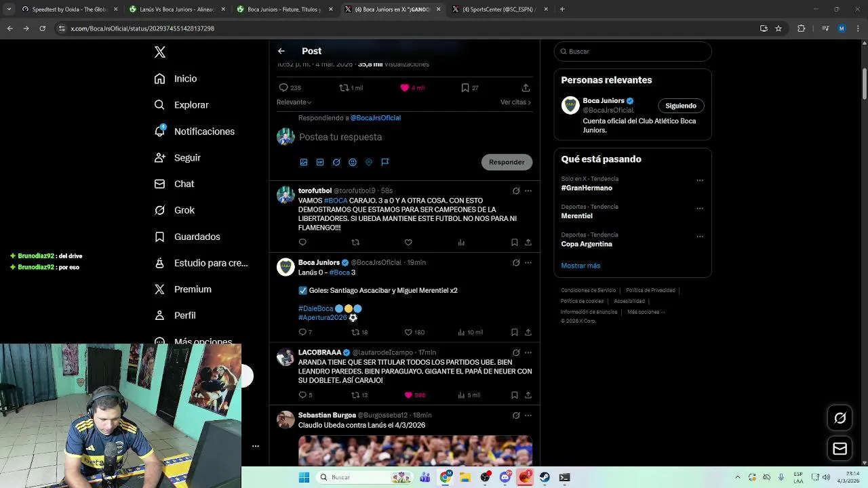
Task: Bookmark LACOBRAAA reply
Action: 515,395
